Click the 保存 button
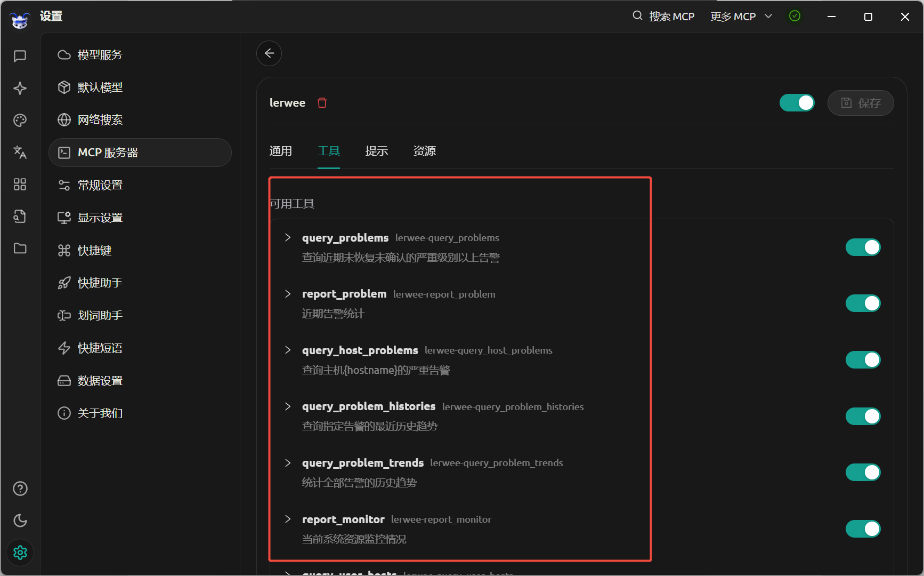 click(860, 103)
